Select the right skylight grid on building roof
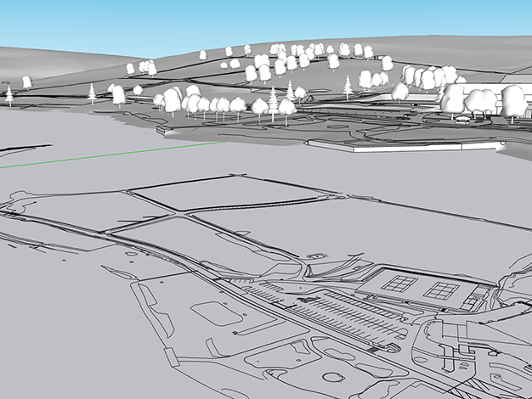 coord(441,291)
